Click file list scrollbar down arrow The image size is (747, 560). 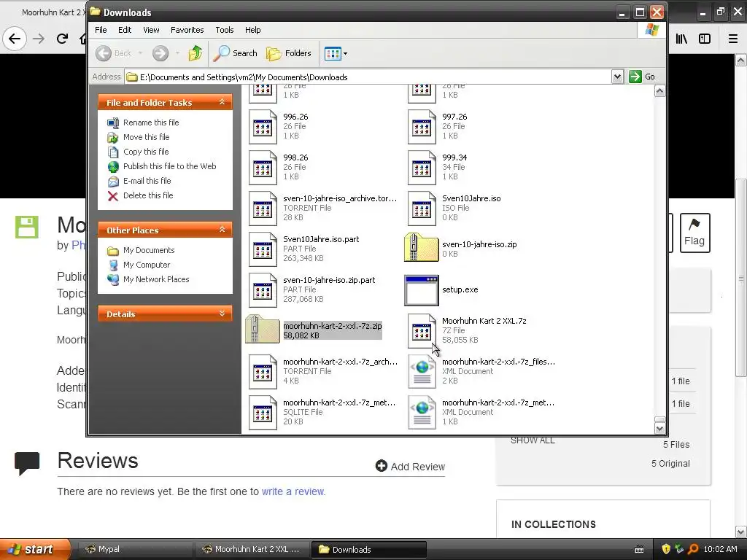pos(659,428)
